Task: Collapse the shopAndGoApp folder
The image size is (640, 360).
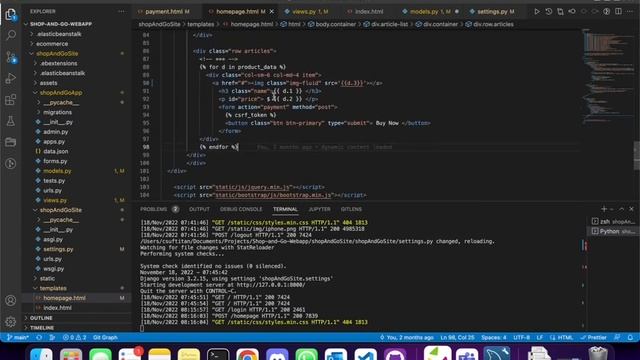Action: click(61, 93)
